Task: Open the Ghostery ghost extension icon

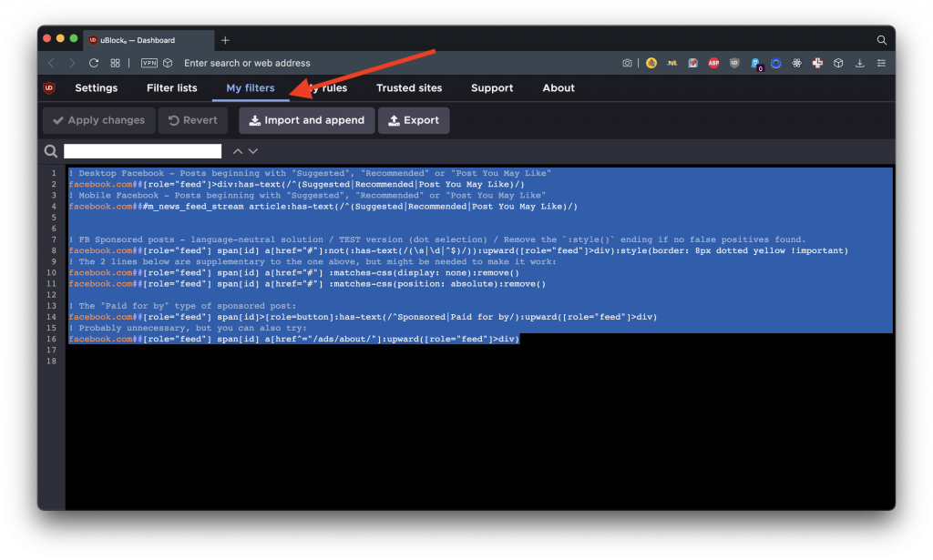Action: coord(755,64)
